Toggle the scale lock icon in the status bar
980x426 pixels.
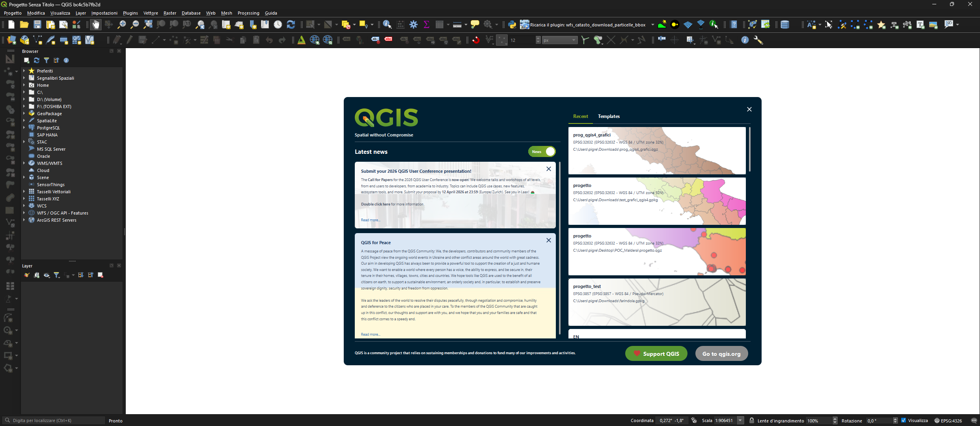pyautogui.click(x=752, y=420)
